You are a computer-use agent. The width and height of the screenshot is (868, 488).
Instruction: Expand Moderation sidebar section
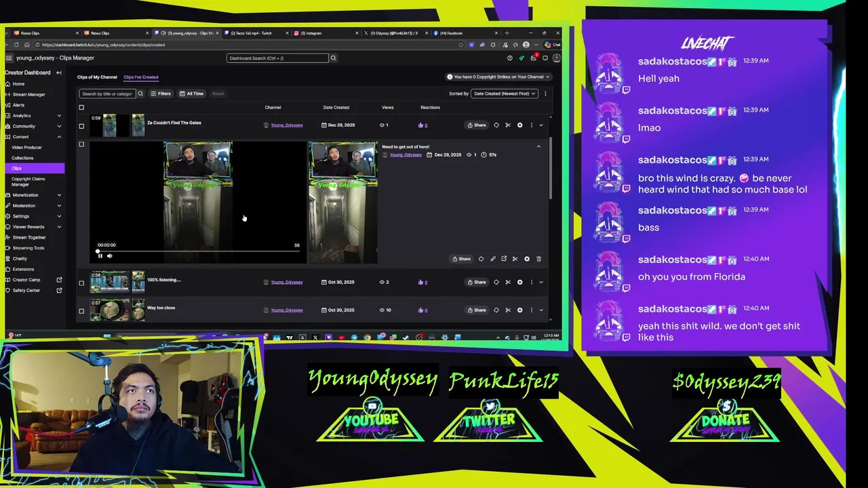[59, 206]
